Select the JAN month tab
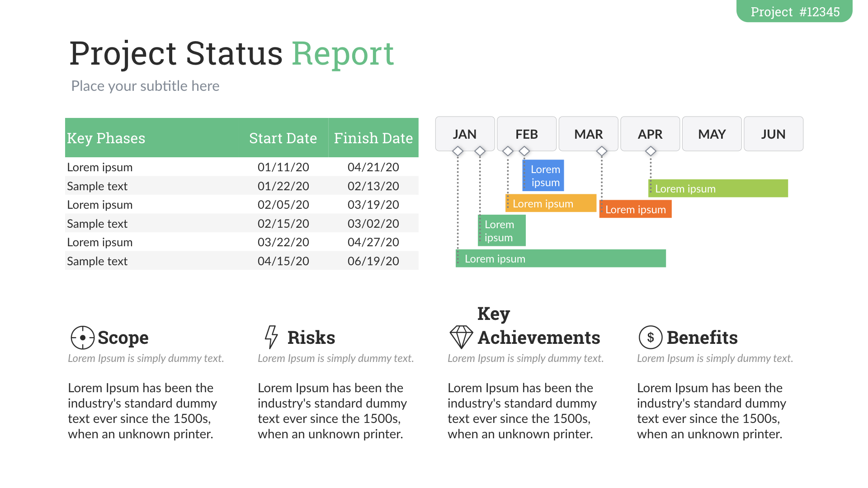The image size is (868, 488). click(465, 134)
